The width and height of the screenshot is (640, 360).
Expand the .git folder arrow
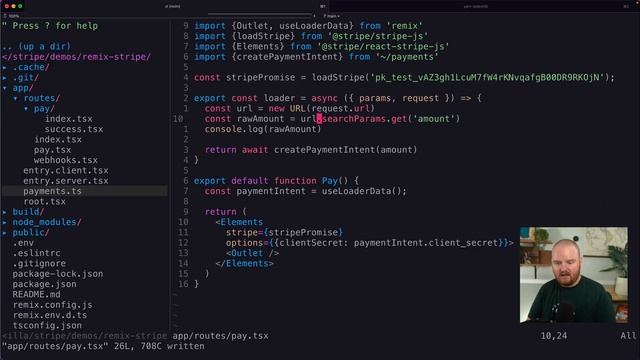[4, 78]
